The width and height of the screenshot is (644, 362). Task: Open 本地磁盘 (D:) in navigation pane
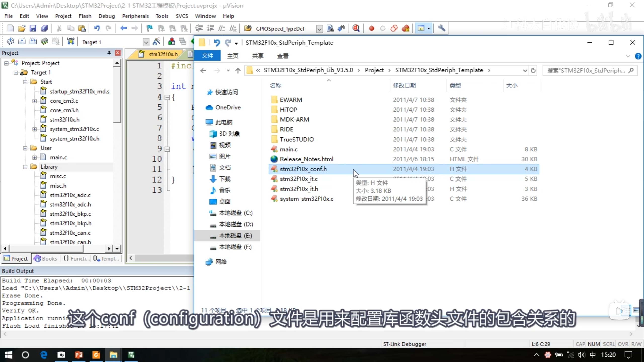(x=236, y=224)
